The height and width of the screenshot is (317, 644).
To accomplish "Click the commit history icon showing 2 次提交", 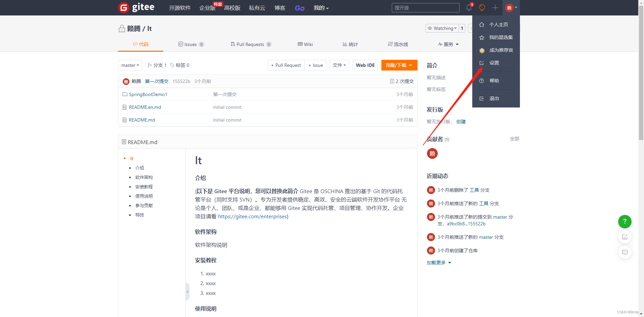I will point(392,81).
